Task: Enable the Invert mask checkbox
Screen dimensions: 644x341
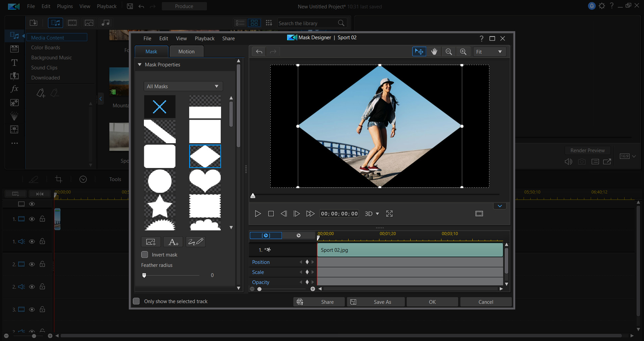Action: (x=144, y=254)
